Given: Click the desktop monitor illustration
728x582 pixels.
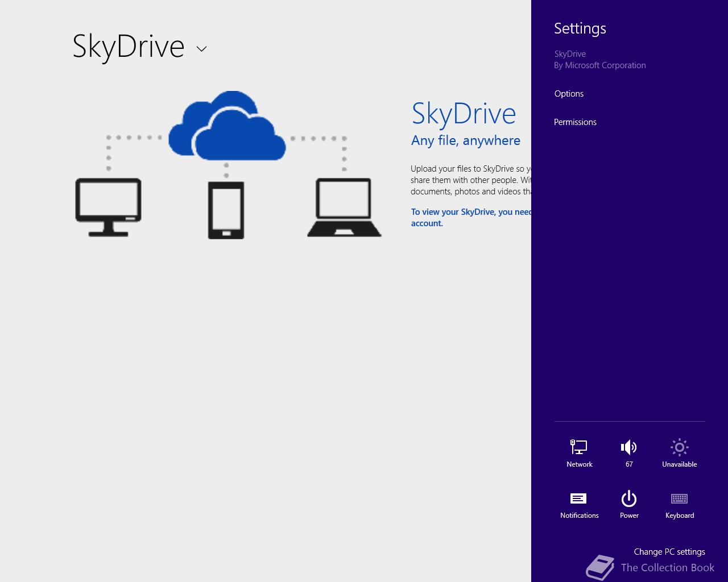Looking at the screenshot, I should 108,207.
